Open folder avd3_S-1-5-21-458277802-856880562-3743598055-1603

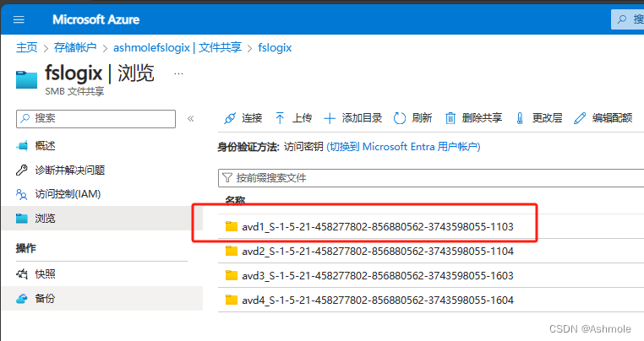click(x=378, y=276)
